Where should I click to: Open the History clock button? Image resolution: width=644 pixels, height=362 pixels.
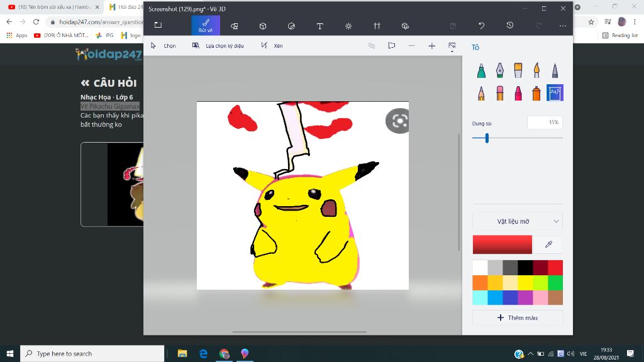click(509, 25)
